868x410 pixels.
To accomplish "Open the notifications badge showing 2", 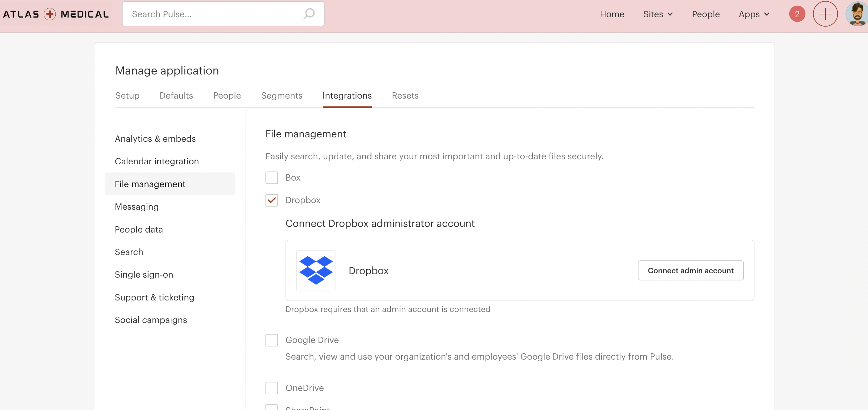I will tap(797, 14).
